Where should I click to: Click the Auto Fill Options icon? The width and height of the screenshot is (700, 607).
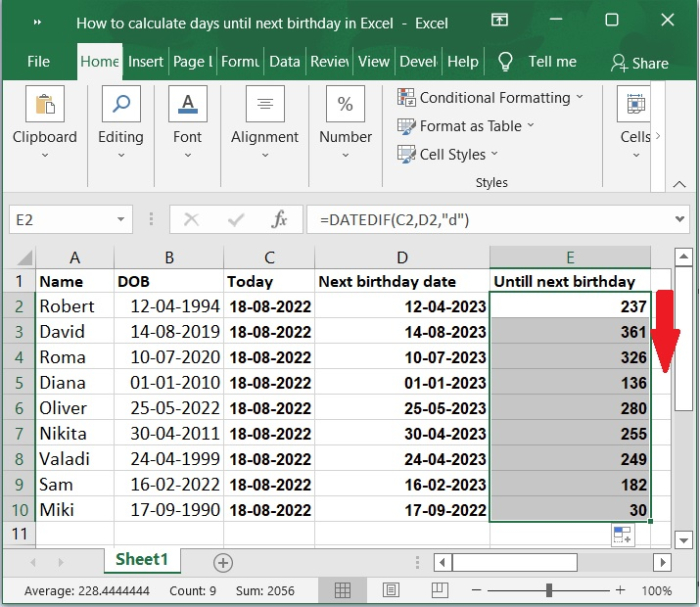click(x=622, y=537)
